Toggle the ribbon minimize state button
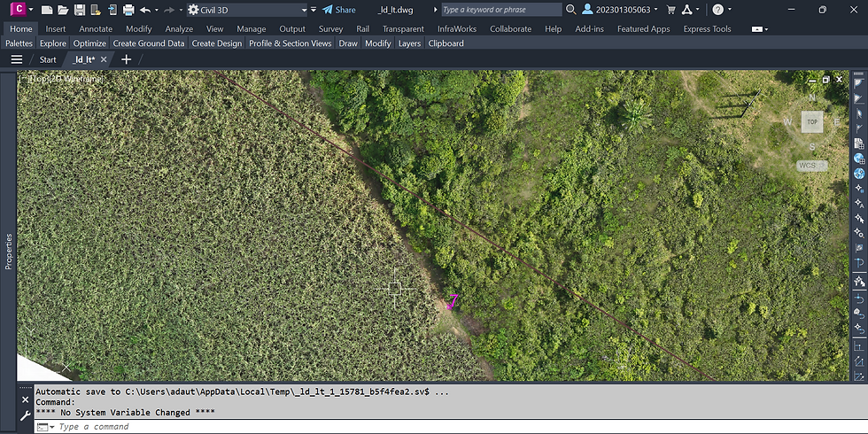Image resolution: width=868 pixels, height=434 pixels. (758, 29)
